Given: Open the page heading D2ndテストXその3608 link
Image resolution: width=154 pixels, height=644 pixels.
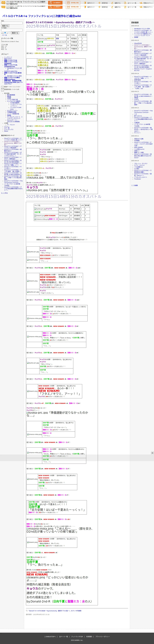Looking at the screenshot, I should click(x=60, y=22).
